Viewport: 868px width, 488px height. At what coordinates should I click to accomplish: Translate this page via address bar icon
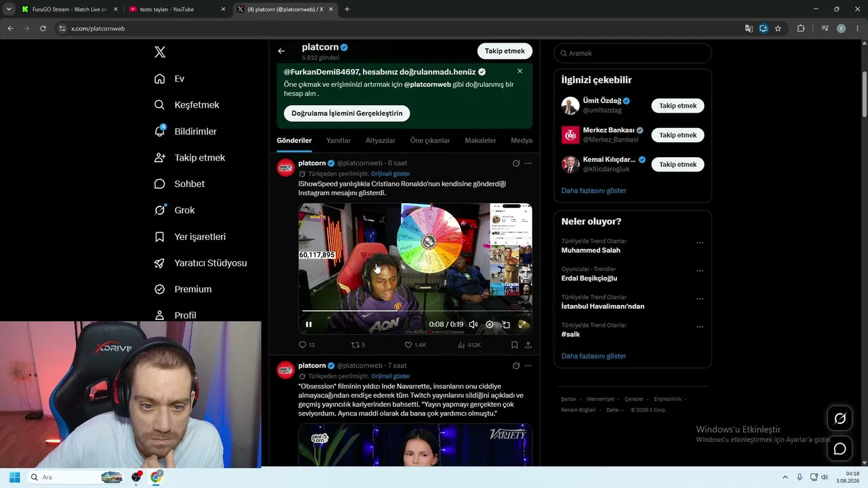click(749, 28)
